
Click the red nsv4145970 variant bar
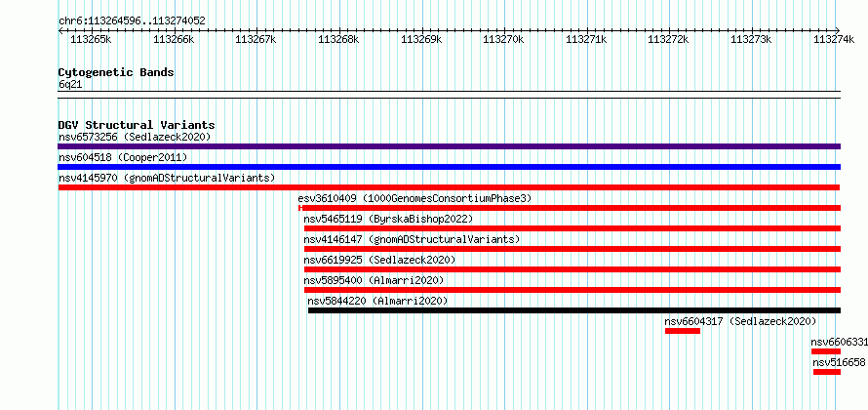point(449,187)
